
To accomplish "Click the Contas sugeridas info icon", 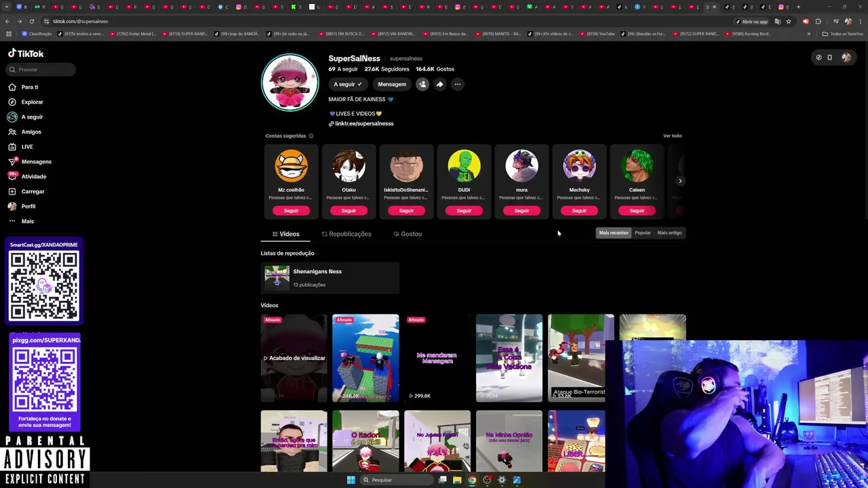I will coord(311,136).
